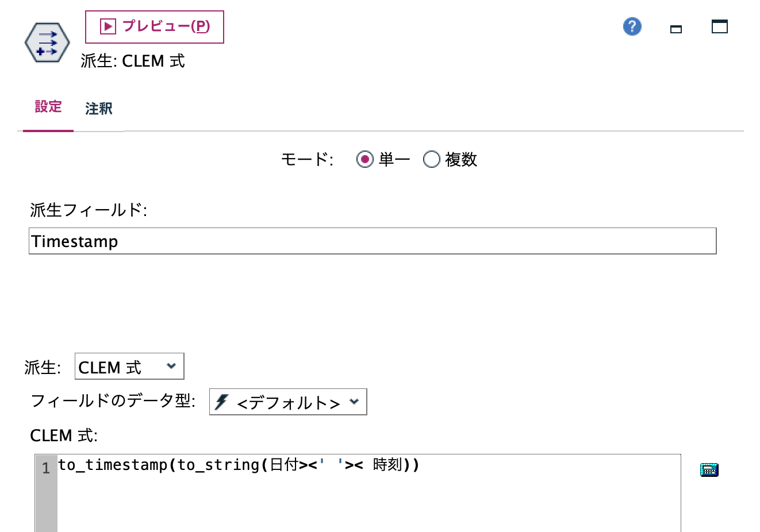Viewport: 760px width, 532px height.
Task: Open the expression builder calculator icon
Action: [x=709, y=469]
